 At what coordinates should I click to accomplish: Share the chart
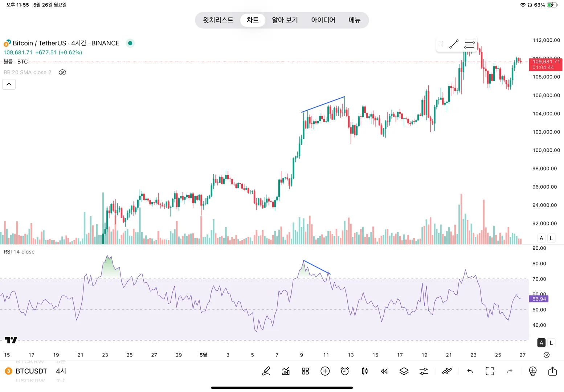tap(552, 371)
